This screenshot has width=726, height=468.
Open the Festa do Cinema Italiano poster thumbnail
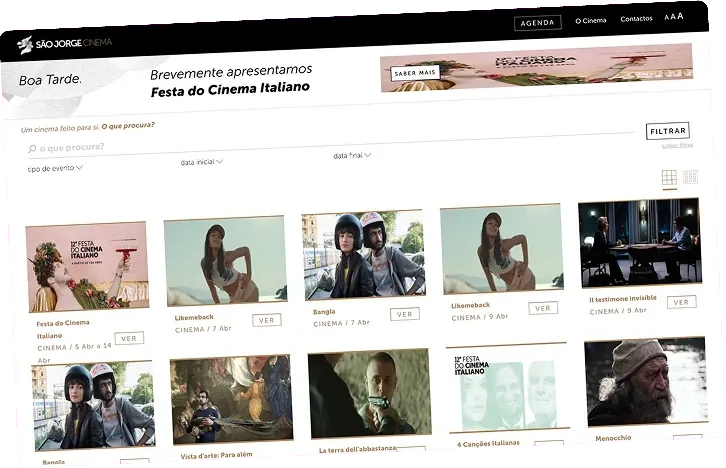click(88, 267)
